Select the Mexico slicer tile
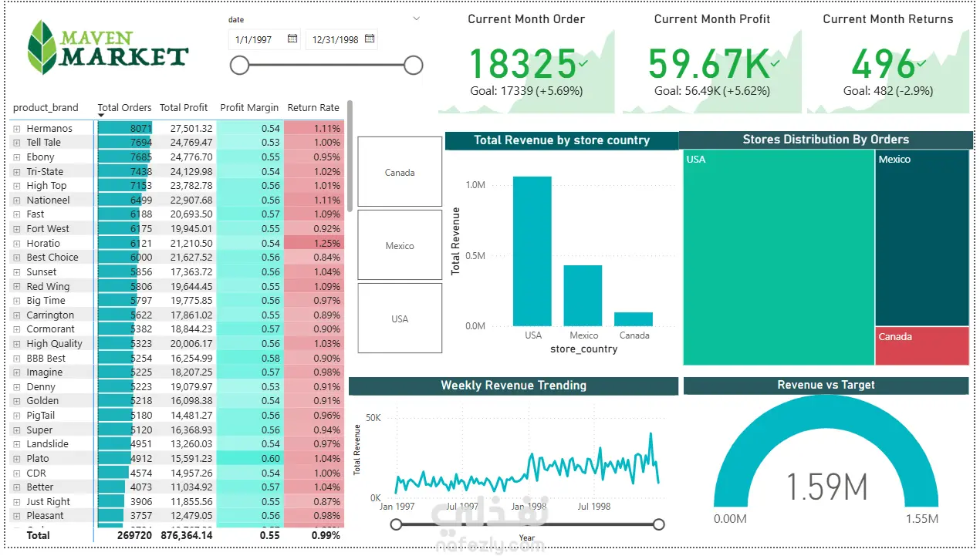 click(x=400, y=245)
